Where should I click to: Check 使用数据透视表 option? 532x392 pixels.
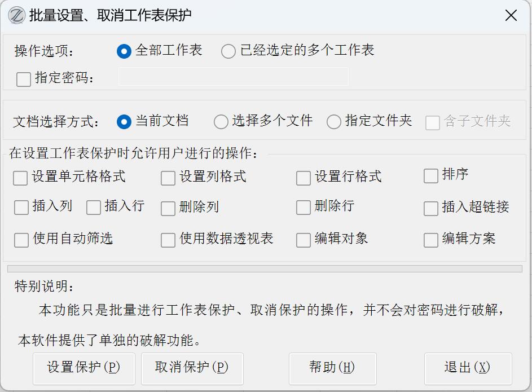[x=168, y=240]
